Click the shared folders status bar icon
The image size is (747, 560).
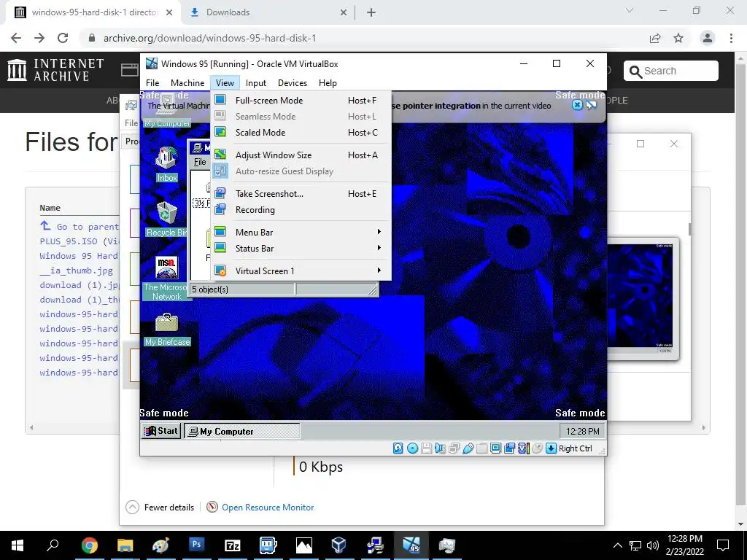tap(481, 448)
